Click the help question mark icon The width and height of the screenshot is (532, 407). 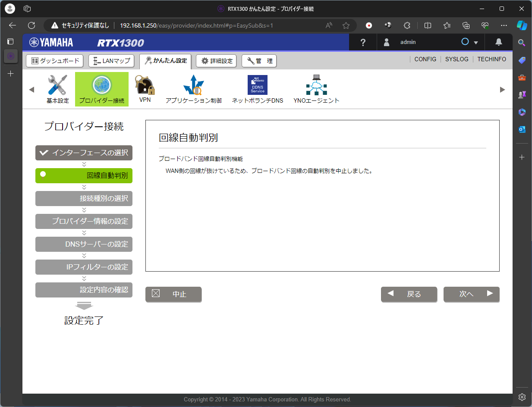tap(363, 42)
